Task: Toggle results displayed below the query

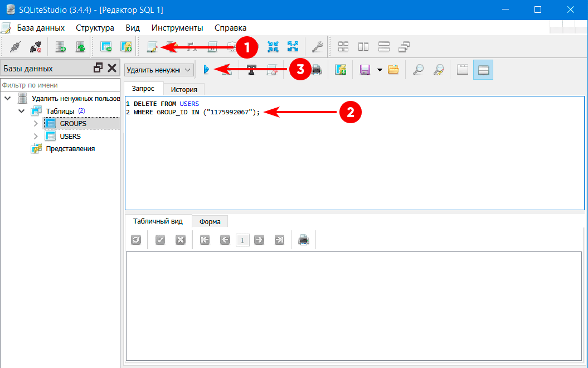Action: coord(483,70)
